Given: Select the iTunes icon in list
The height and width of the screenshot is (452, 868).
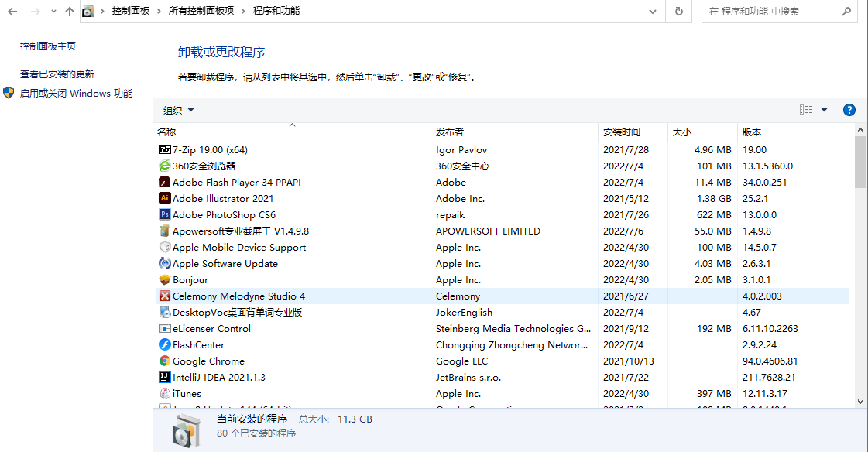Looking at the screenshot, I should tap(164, 393).
